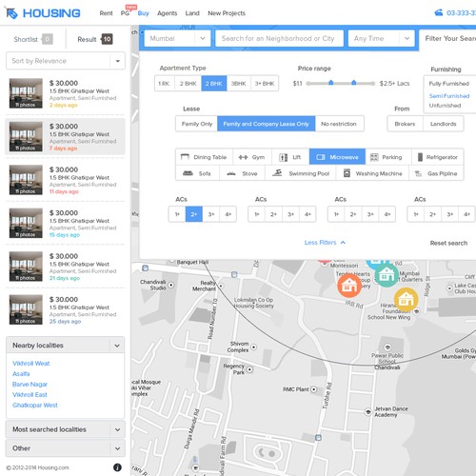Open the info icon at page footer
476x476 pixels.
pyautogui.click(x=117, y=467)
